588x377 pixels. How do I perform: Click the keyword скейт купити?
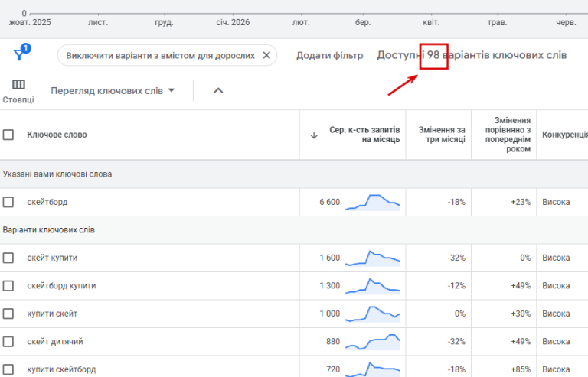(x=52, y=258)
